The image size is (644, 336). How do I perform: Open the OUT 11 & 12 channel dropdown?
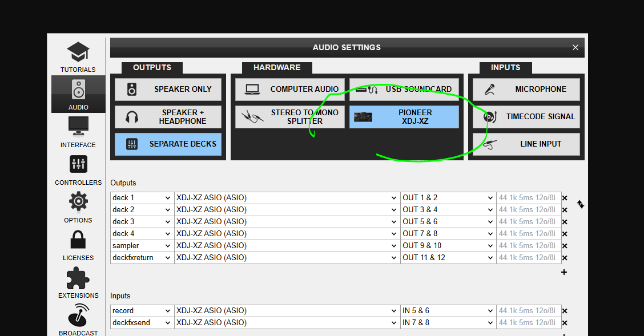coord(448,258)
